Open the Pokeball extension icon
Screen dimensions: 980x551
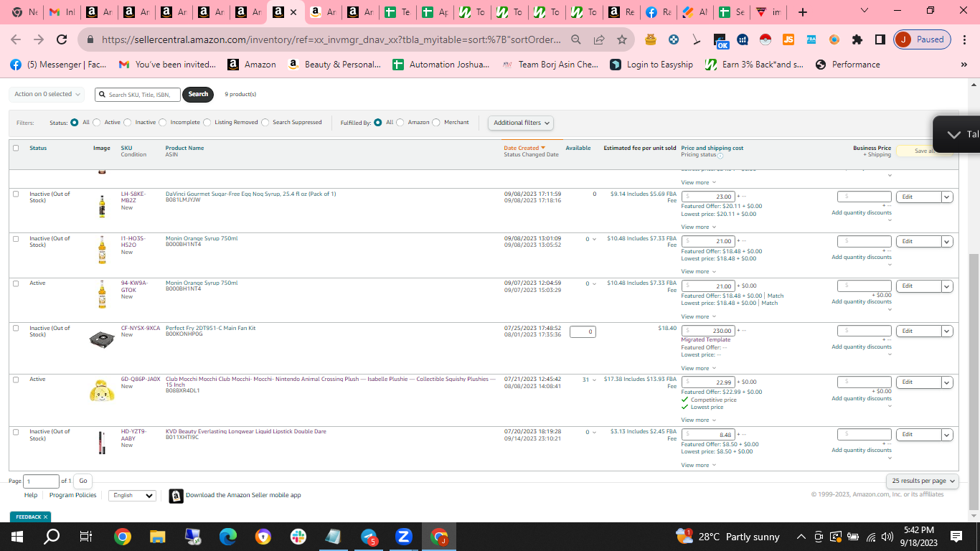[765, 39]
